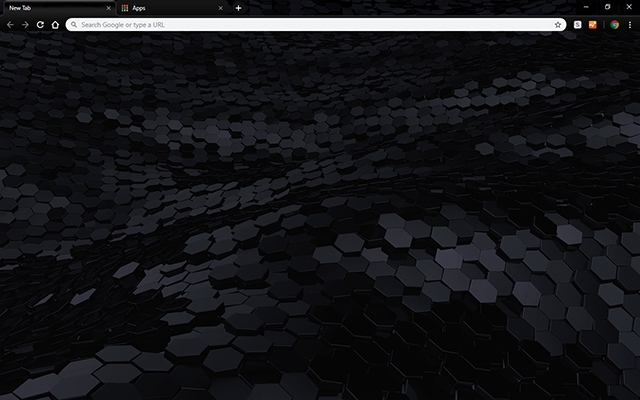This screenshot has width=640, height=400.
Task: Switch to the New Tab tab
Action: [x=50, y=7]
